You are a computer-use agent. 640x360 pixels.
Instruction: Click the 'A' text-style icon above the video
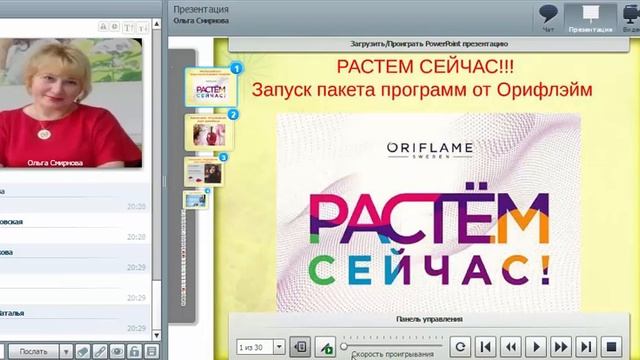coord(103,27)
